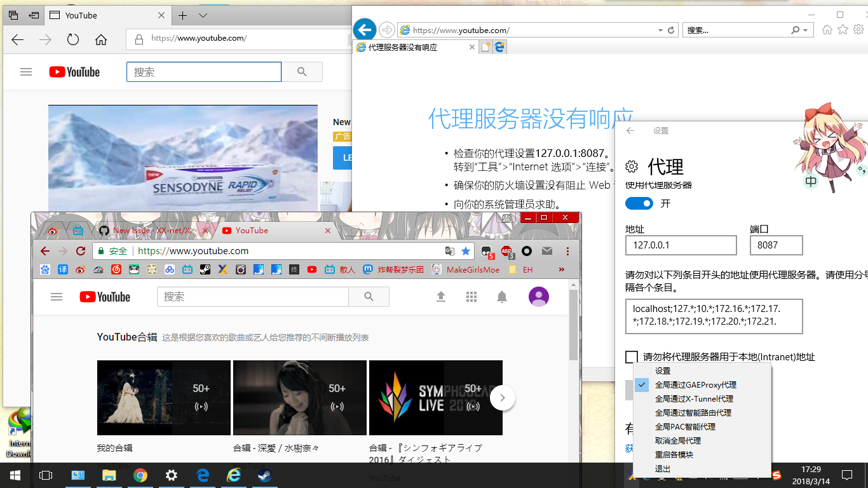Show next playlists with the carousel arrow
This screenshot has height=488, width=868.
tap(503, 398)
